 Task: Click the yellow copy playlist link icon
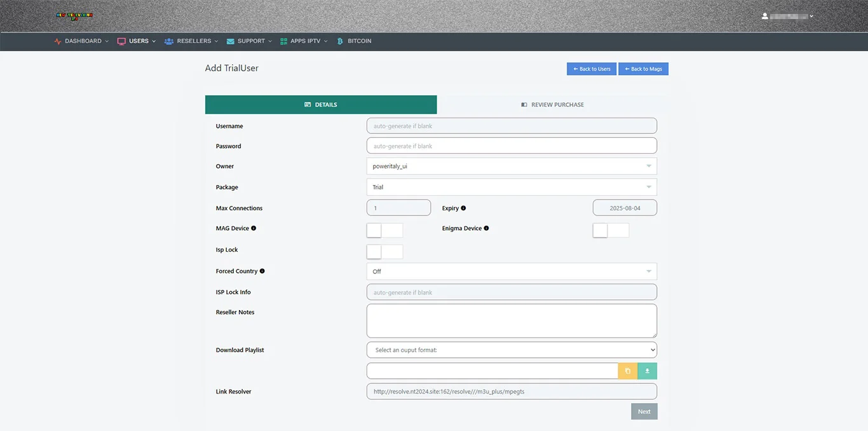tap(627, 371)
